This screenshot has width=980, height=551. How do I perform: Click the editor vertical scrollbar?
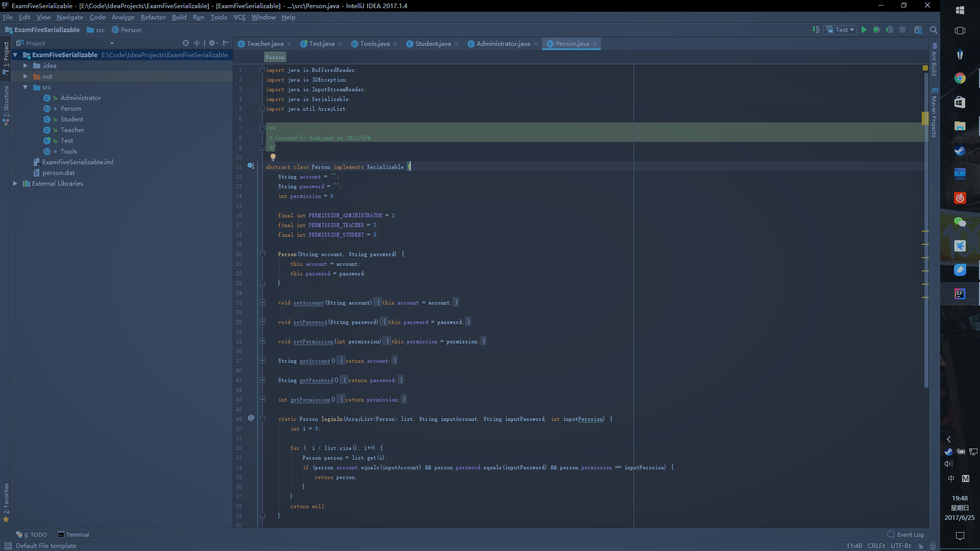point(926,230)
